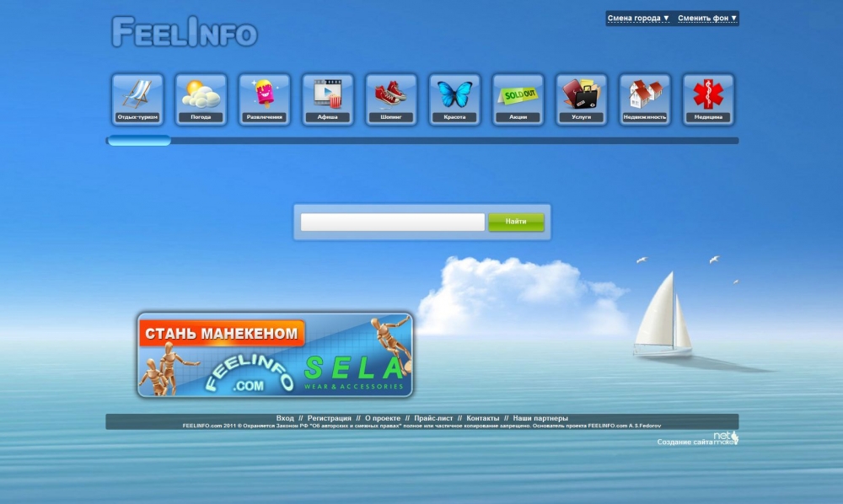
Task: Open the Погода weather icon
Action: tap(201, 99)
